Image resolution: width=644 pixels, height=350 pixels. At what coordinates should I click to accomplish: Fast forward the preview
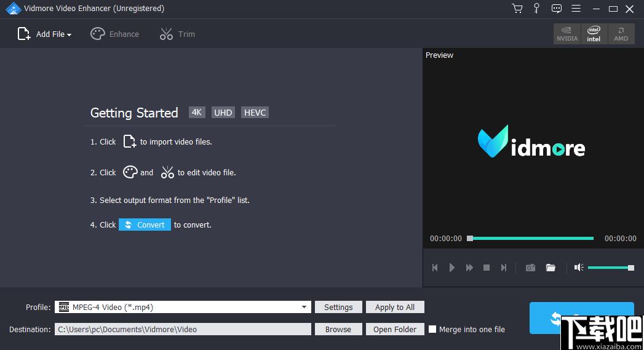click(469, 268)
